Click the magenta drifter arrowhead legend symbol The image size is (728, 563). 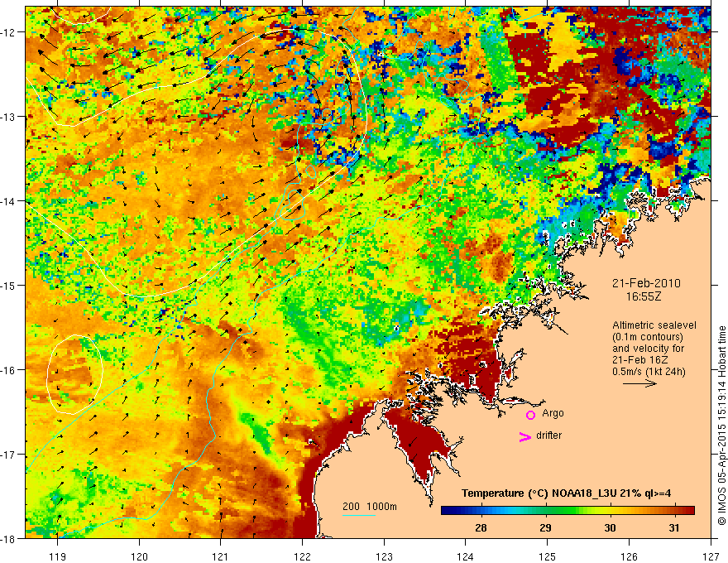[525, 436]
